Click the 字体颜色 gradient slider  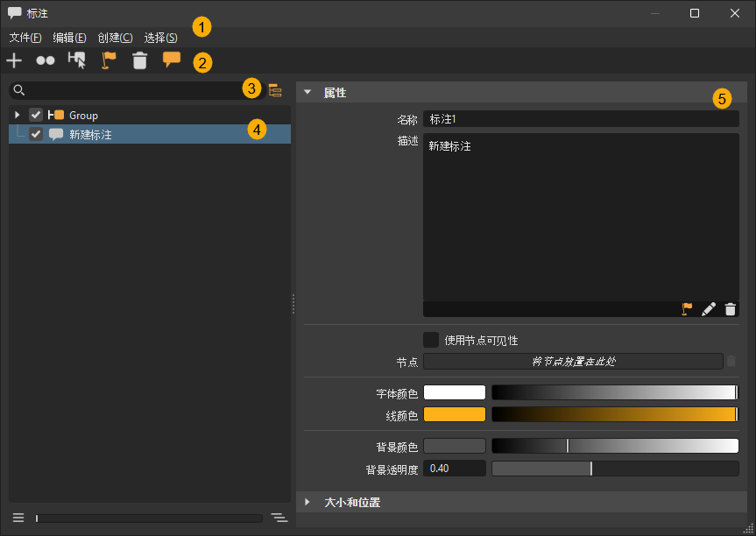[x=615, y=392]
